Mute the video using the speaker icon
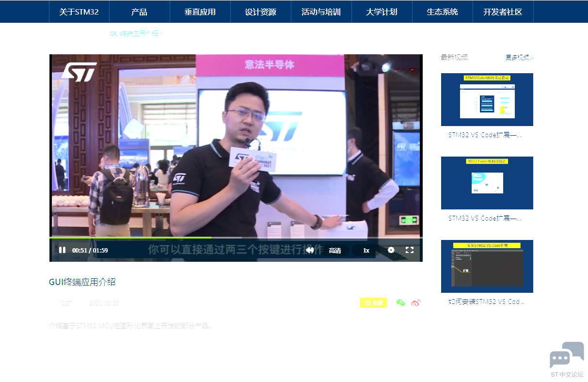 pos(310,250)
